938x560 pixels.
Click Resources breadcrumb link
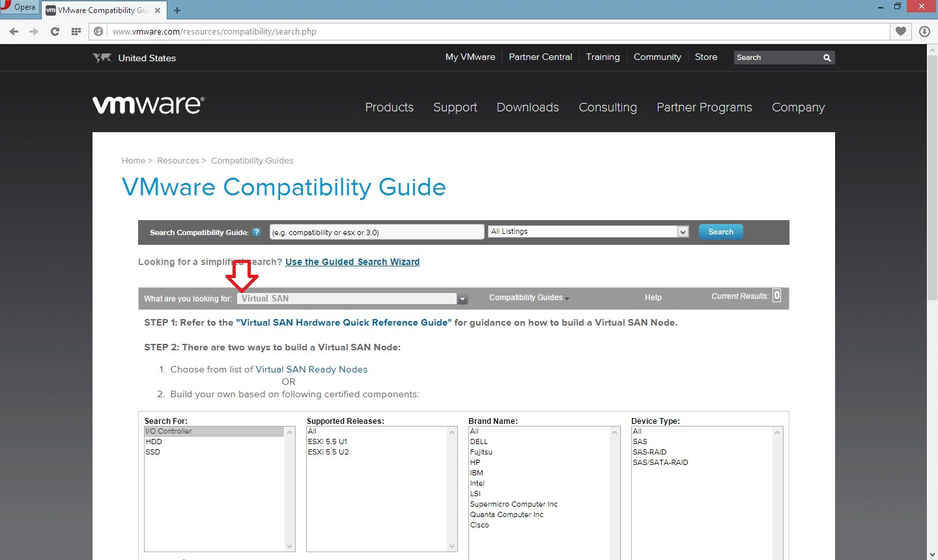178,161
